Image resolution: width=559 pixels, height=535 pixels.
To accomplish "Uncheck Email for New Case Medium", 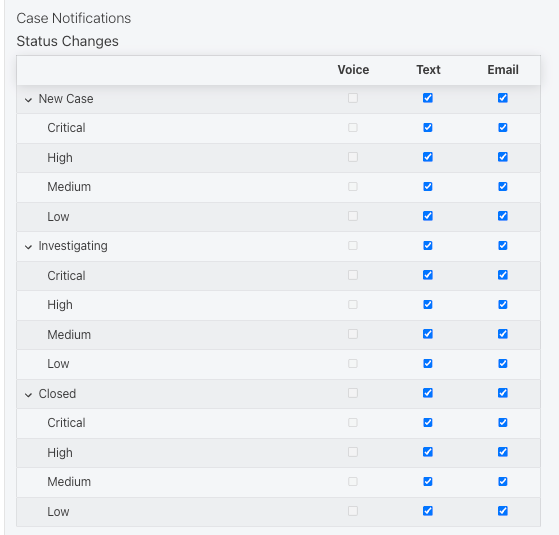I will pyautogui.click(x=503, y=186).
